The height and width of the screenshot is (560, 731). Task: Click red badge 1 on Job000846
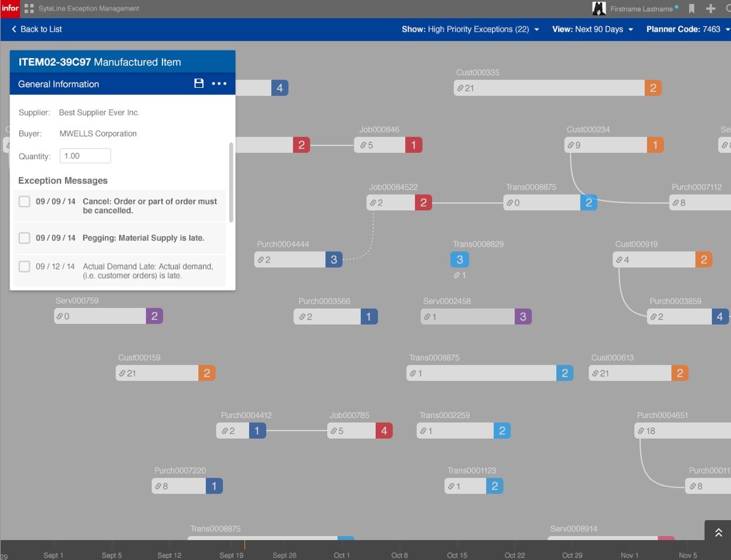pos(414,145)
